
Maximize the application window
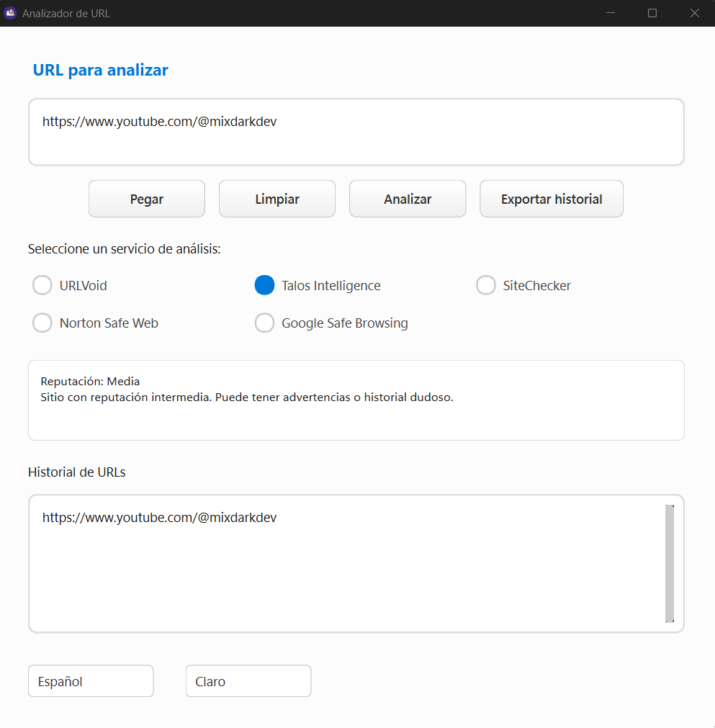[652, 13]
